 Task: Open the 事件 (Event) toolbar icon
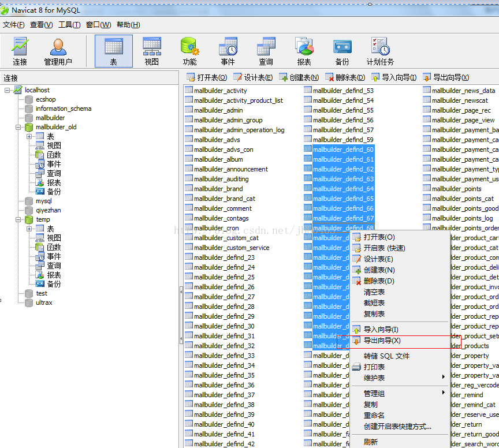pos(228,51)
